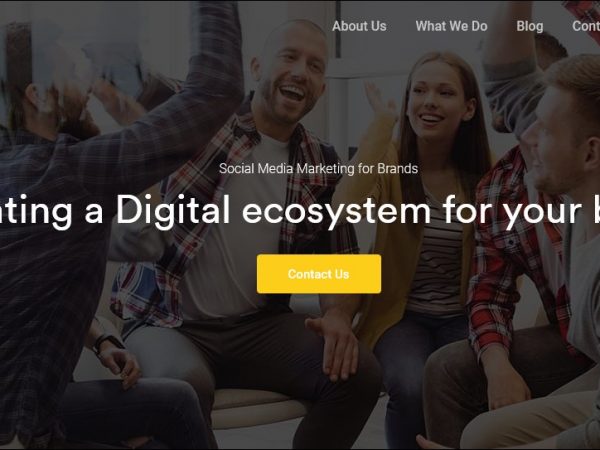The image size is (600, 450).
Task: Click the word ecosystem in the headline
Action: 336,211
